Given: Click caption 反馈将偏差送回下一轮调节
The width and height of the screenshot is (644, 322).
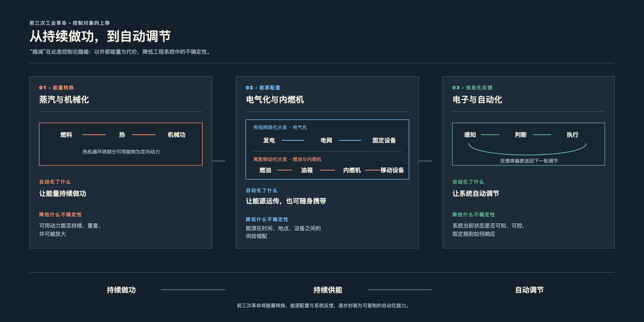Looking at the screenshot, I should (529, 161).
